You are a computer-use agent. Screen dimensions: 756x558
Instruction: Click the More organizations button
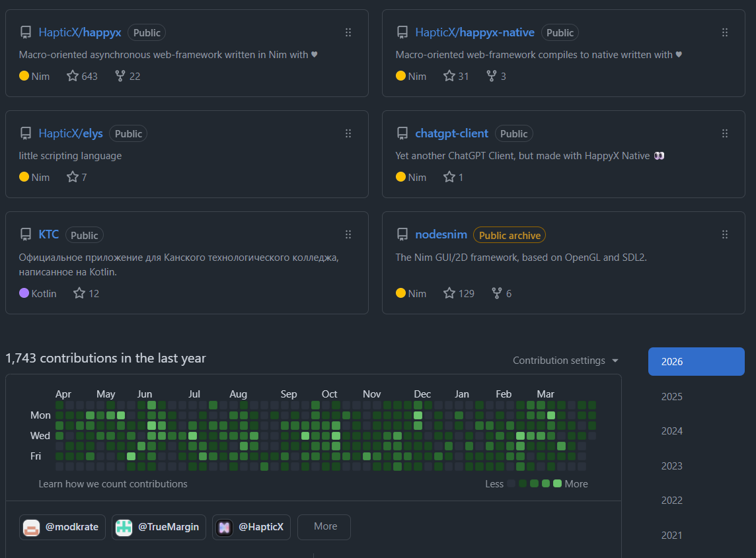point(324,527)
